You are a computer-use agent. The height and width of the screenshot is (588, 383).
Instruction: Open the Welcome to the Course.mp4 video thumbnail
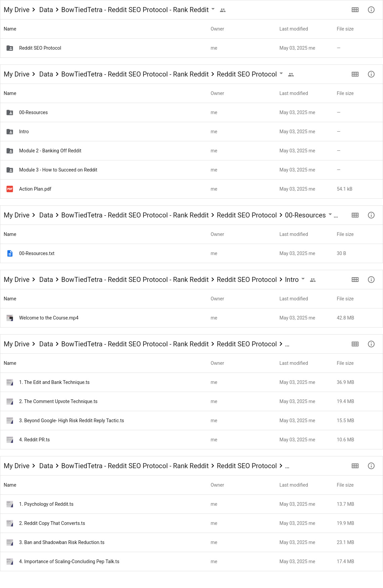pyautogui.click(x=10, y=318)
